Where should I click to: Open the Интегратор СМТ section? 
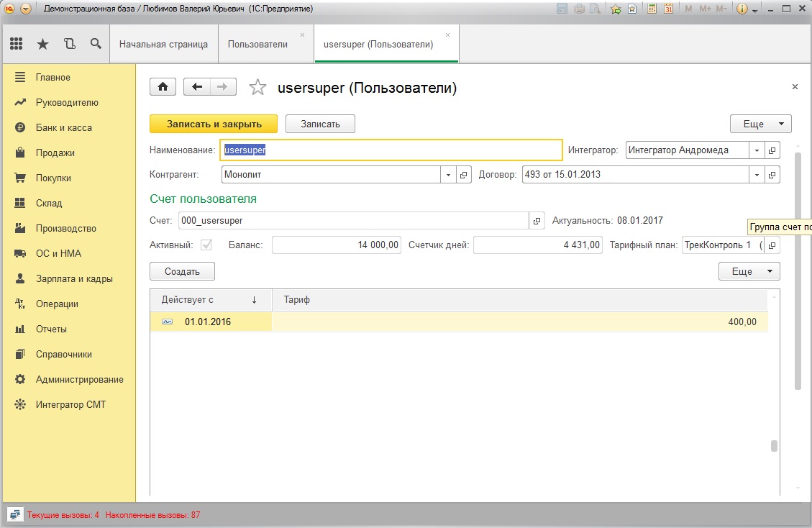[70, 405]
